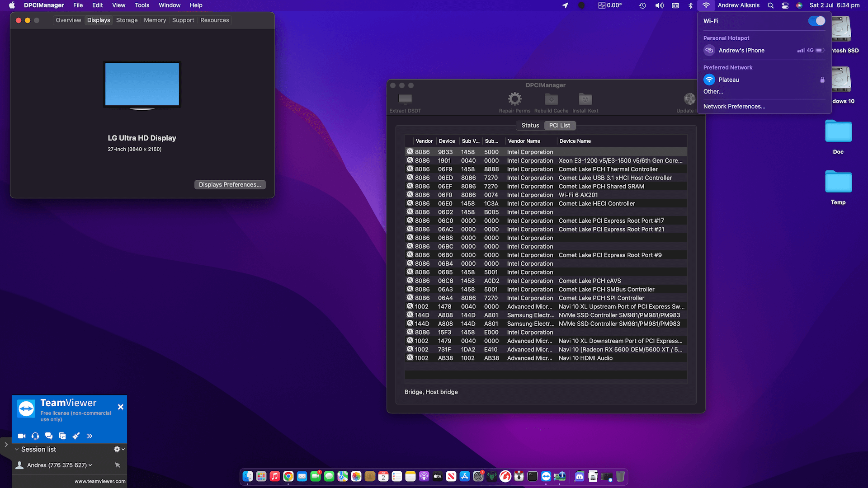
Task: Open the Tools menu in menu bar
Action: pos(142,5)
